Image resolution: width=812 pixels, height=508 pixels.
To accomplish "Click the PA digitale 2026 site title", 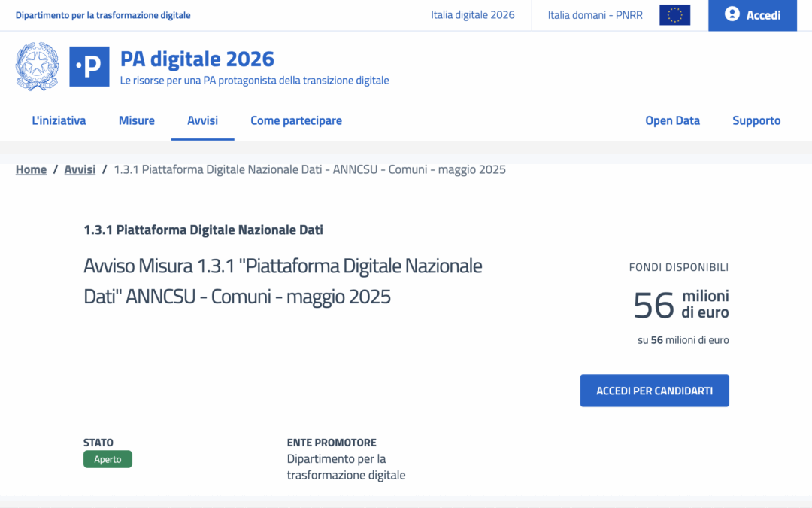I will pyautogui.click(x=197, y=59).
